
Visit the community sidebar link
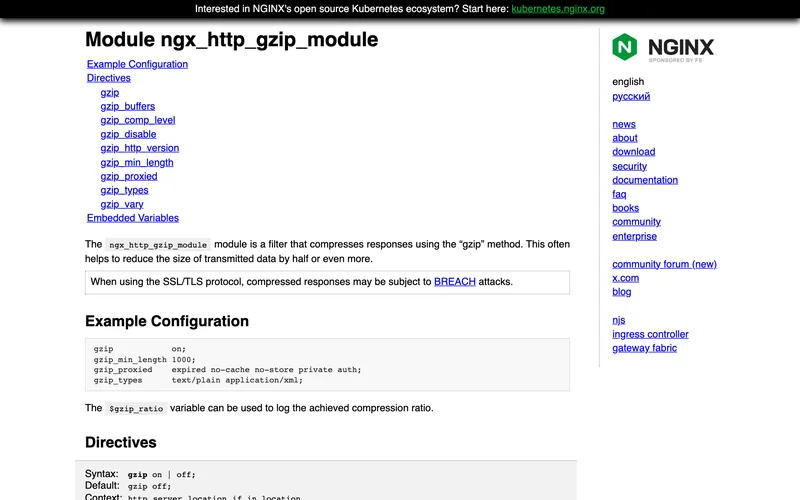tap(636, 221)
